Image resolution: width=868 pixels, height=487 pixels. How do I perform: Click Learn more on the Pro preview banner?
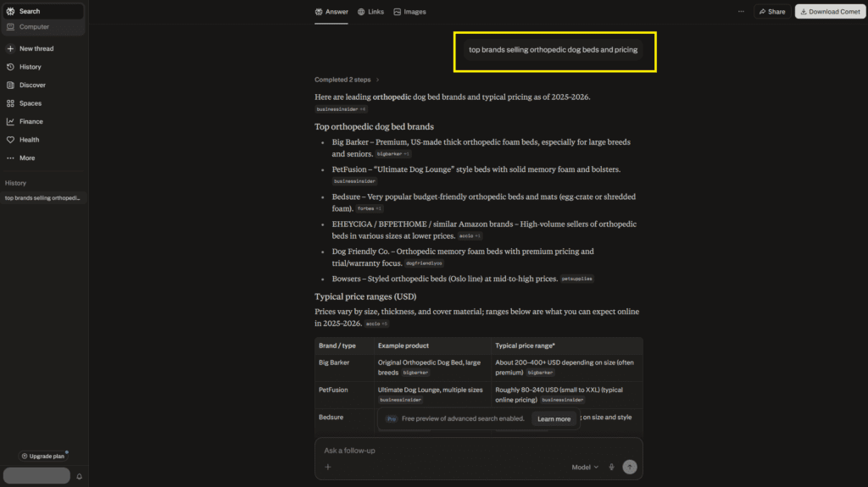(x=554, y=419)
